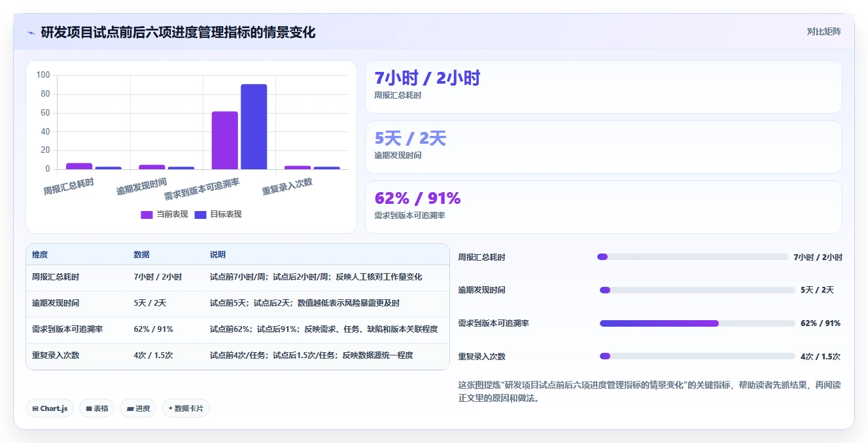Toggle the 当前表现 legend item in the chart

click(164, 214)
